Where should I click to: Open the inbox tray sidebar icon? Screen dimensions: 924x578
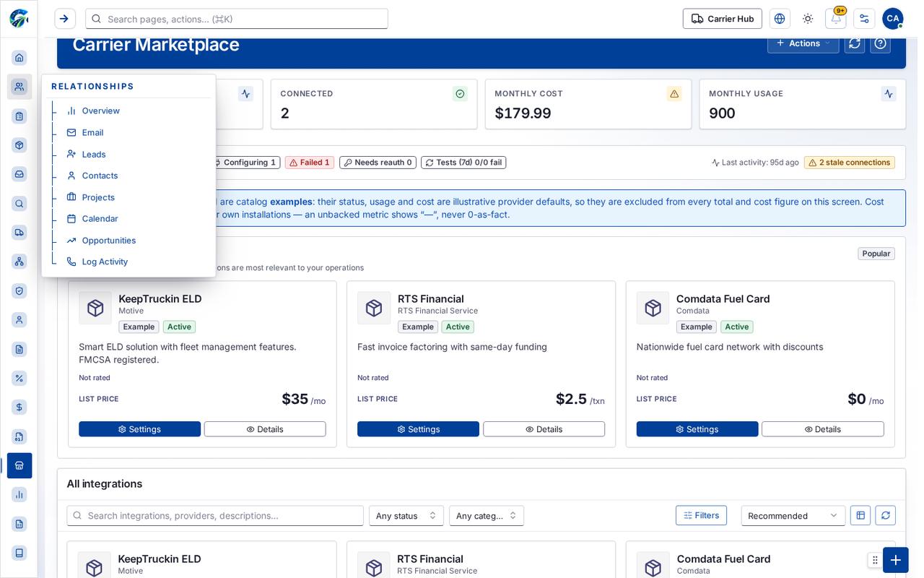19,174
